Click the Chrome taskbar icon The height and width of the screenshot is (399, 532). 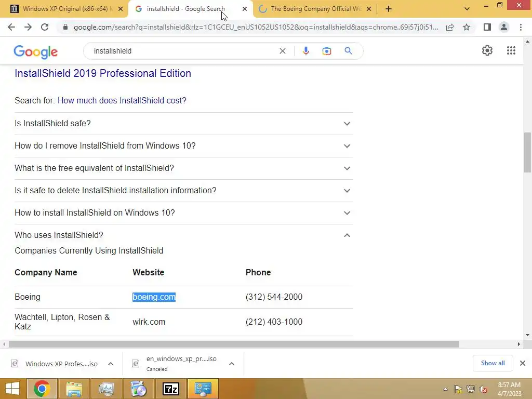point(42,389)
